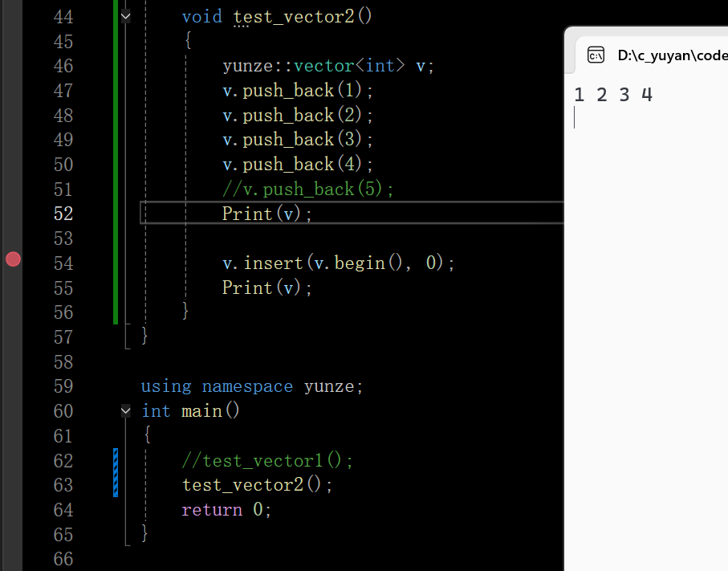Click the commented '//test_vector1();' line
The height and width of the screenshot is (571, 728).
267,460
